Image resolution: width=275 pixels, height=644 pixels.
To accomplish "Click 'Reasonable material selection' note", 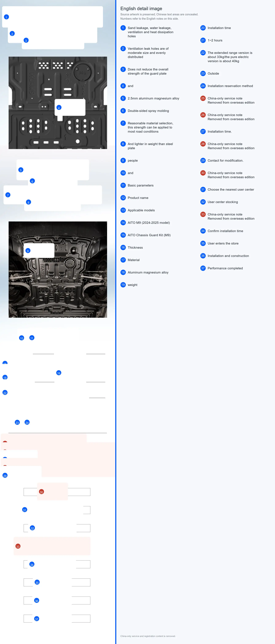I will [x=150, y=127].
